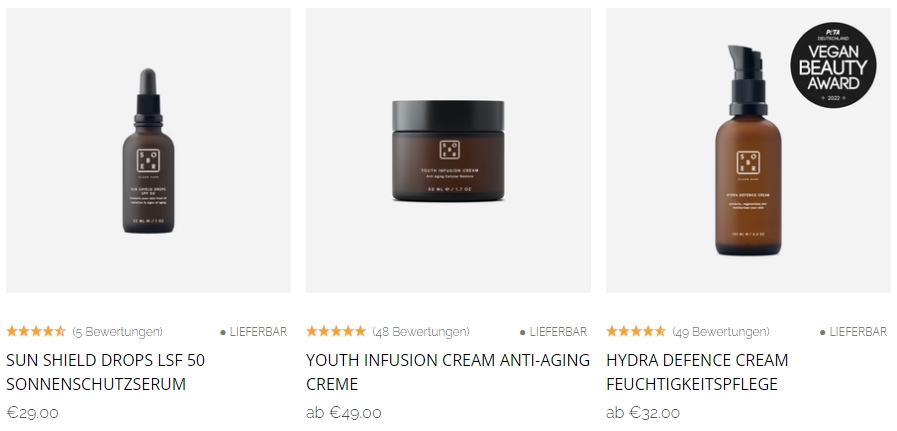Open the 49 Bewertungen reviews link
Image resolution: width=897 pixels, height=431 pixels.
pyautogui.click(x=720, y=332)
